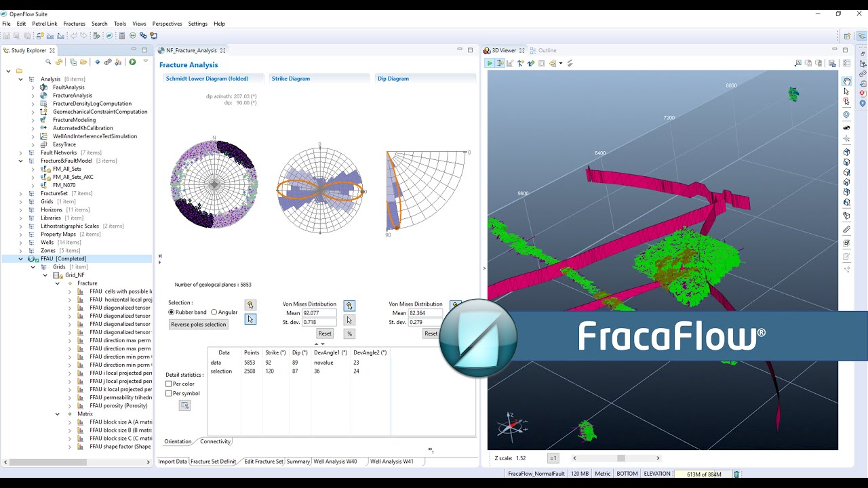Collapse the FFAU [Completed] node

[x=21, y=259]
